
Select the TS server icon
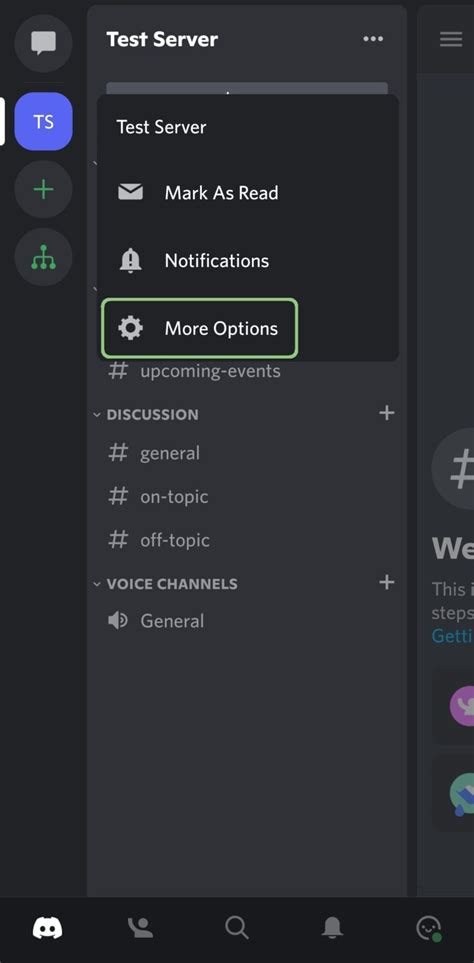click(x=44, y=122)
